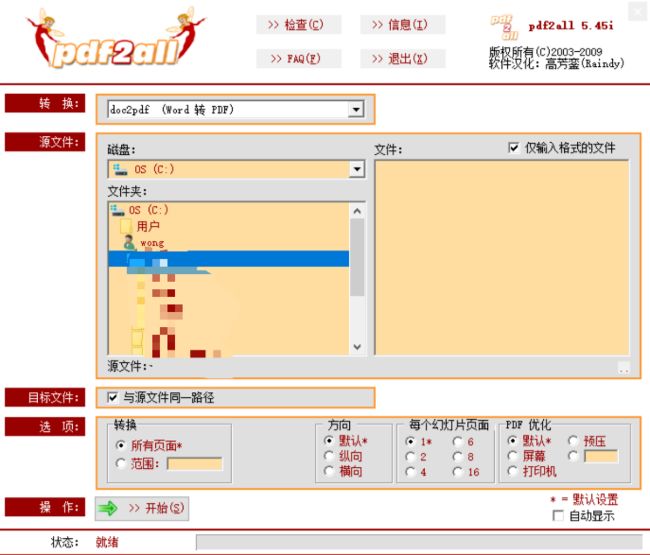This screenshot has width=650, height=555.
Task: Click the small pdf2all logo beside the version
Action: point(504,27)
